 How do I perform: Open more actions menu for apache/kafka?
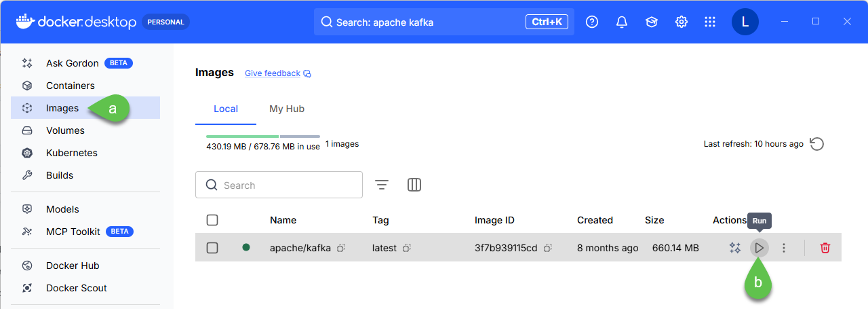click(x=784, y=248)
